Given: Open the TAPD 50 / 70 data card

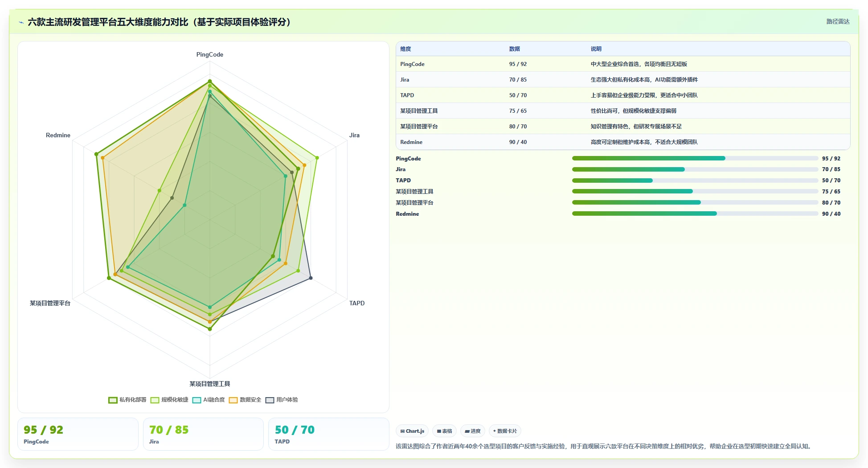Looking at the screenshot, I should (329, 434).
